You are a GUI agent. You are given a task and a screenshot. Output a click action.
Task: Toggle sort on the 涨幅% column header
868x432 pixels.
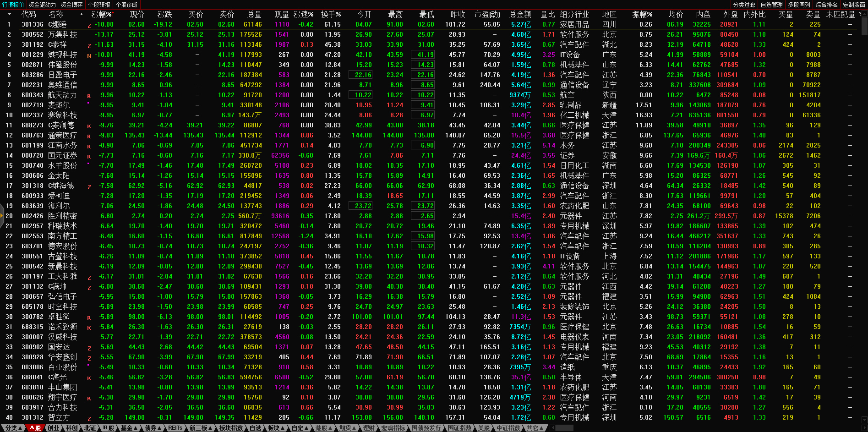tap(102, 15)
